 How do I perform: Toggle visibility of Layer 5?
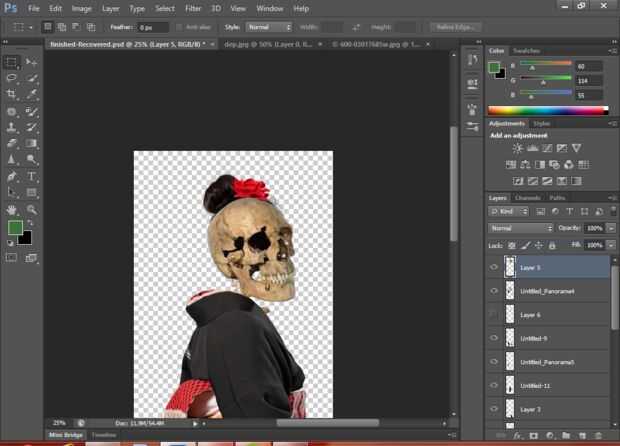click(494, 267)
